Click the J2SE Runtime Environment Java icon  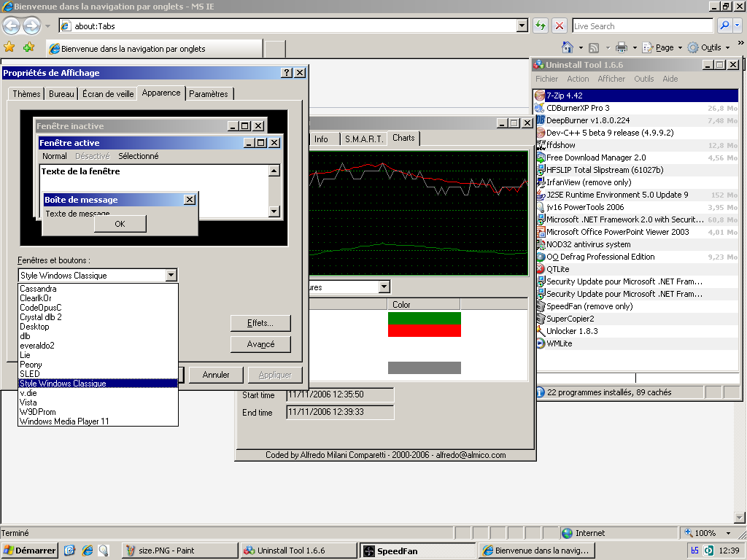[541, 195]
